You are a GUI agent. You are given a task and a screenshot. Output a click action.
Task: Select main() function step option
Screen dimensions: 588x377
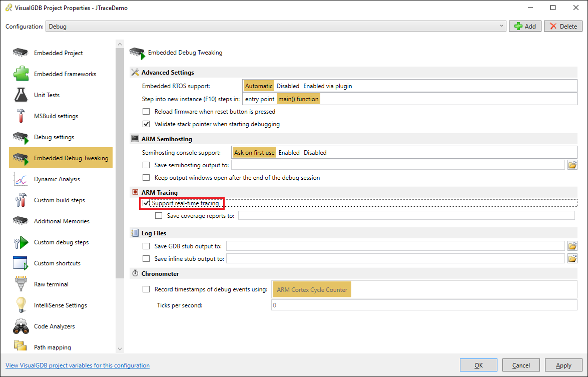298,99
